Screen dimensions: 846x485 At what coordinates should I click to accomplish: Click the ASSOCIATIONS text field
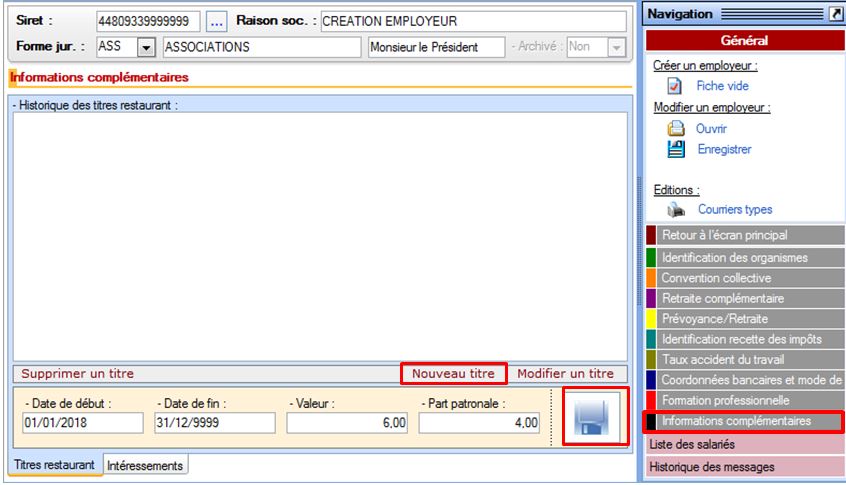pyautogui.click(x=262, y=47)
